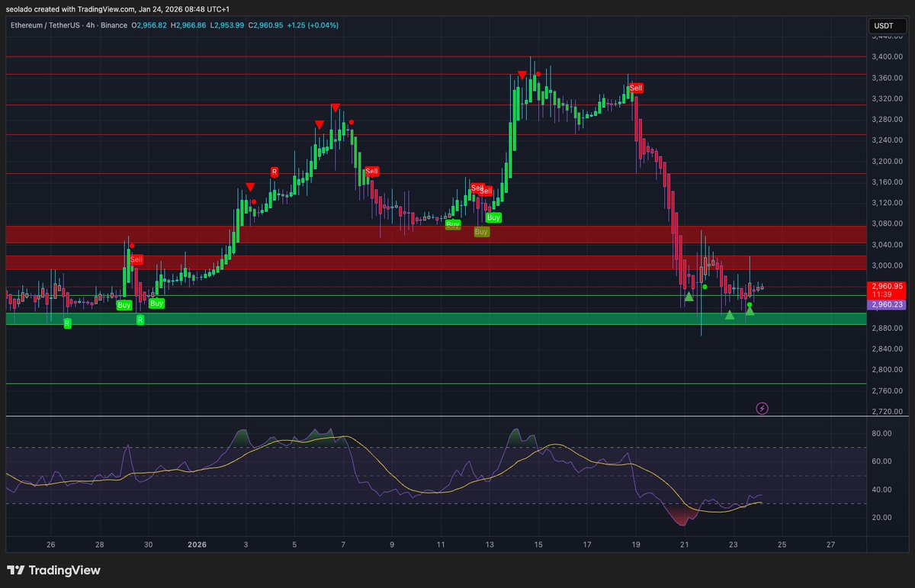Screen dimensions: 915x588
Task: Click the purple 2,960.23 price label
Action: pyautogui.click(x=887, y=304)
